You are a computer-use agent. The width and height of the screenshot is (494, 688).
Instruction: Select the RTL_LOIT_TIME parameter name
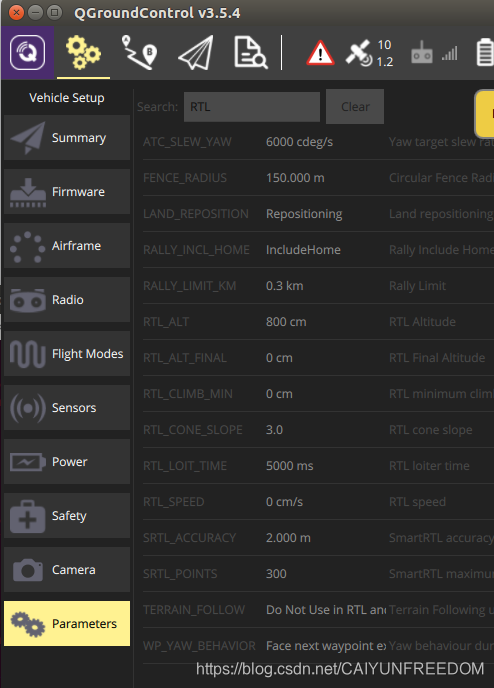tap(185, 466)
